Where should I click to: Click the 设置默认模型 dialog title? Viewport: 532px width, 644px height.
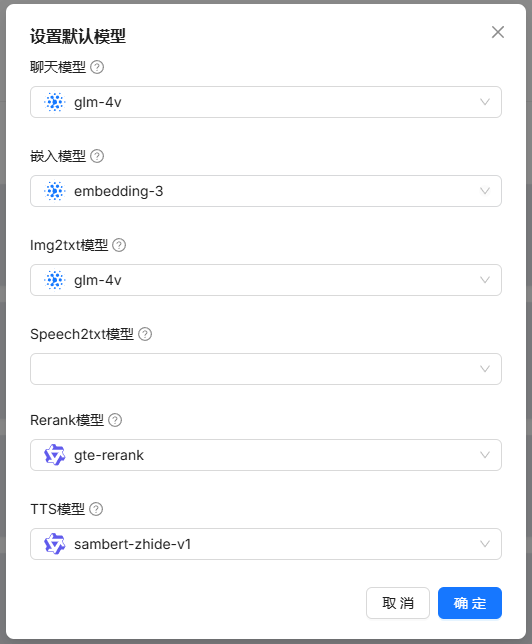tap(78, 36)
